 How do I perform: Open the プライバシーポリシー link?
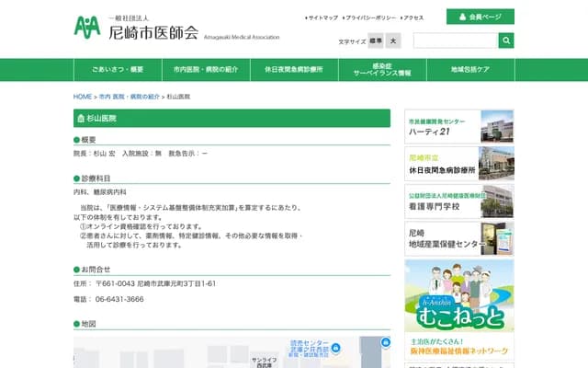point(371,17)
